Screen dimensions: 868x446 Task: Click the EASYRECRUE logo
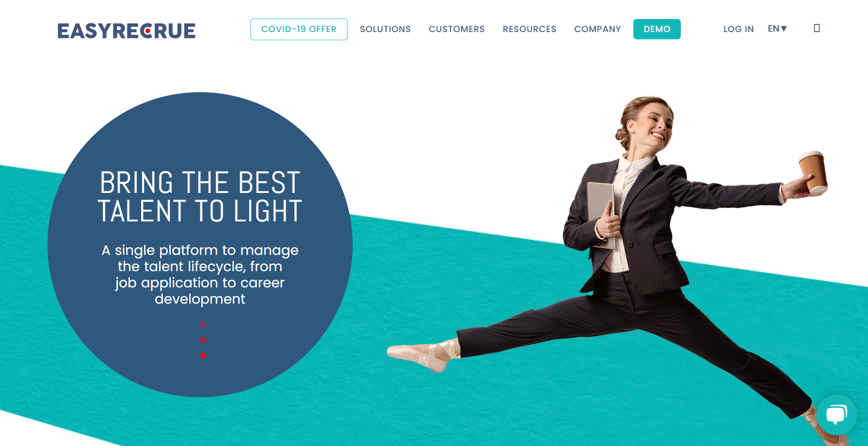pos(127,31)
